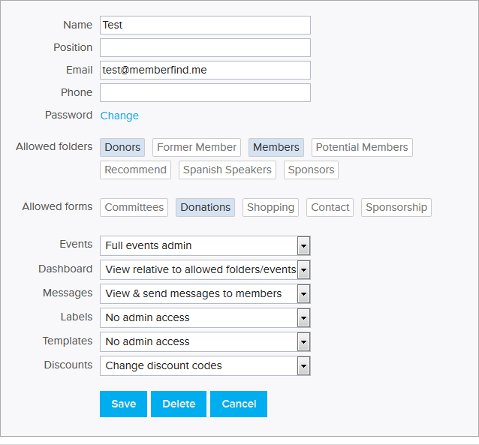This screenshot has width=479, height=445.
Task: Open the Discounts dropdown arrow
Action: click(x=303, y=366)
